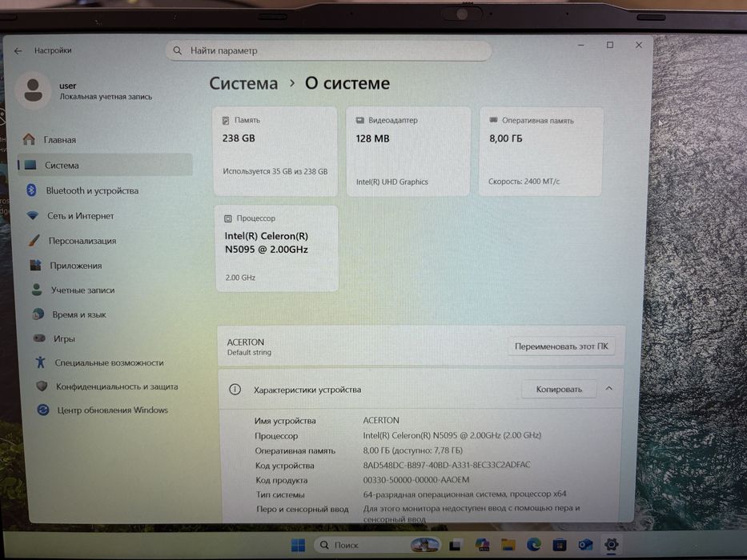The width and height of the screenshot is (747, 560).
Task: Click the apps icon beside Приложения
Action: (x=35, y=265)
